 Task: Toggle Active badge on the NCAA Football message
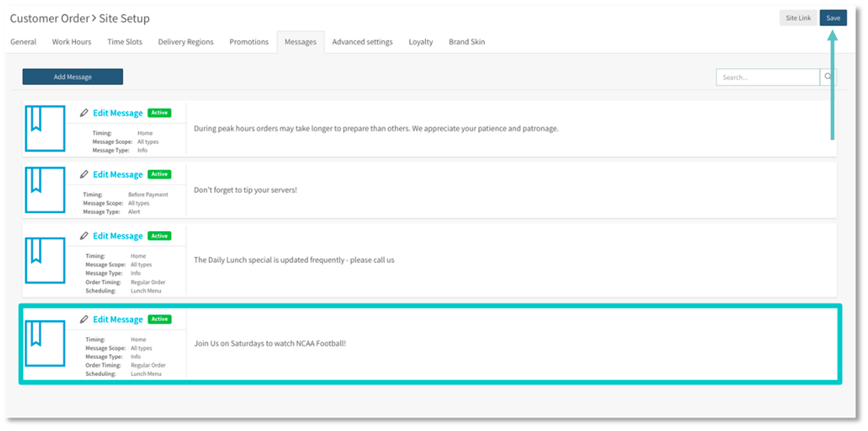(x=159, y=319)
